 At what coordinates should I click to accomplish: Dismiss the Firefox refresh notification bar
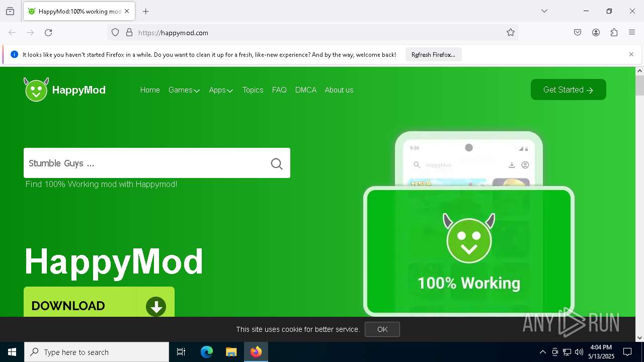[x=631, y=54]
